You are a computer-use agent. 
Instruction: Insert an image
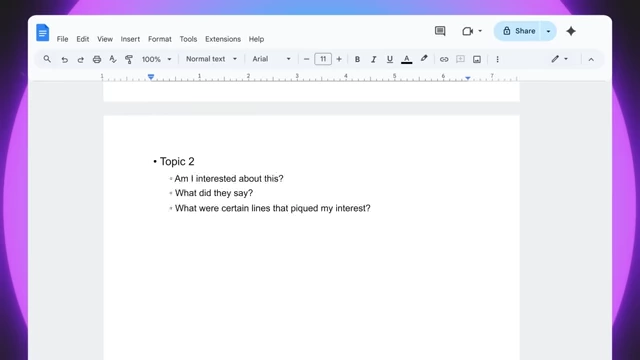[x=477, y=60]
